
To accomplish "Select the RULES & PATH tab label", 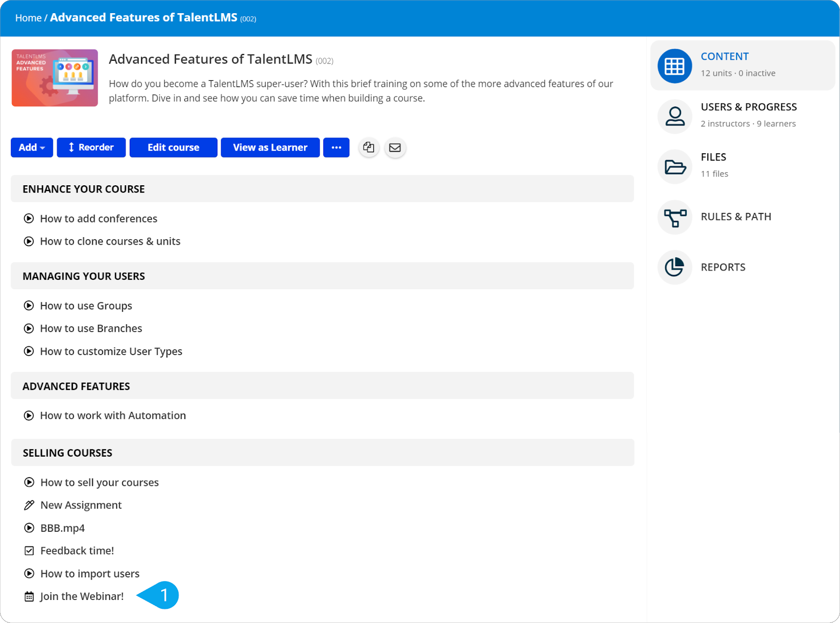I will click(736, 217).
